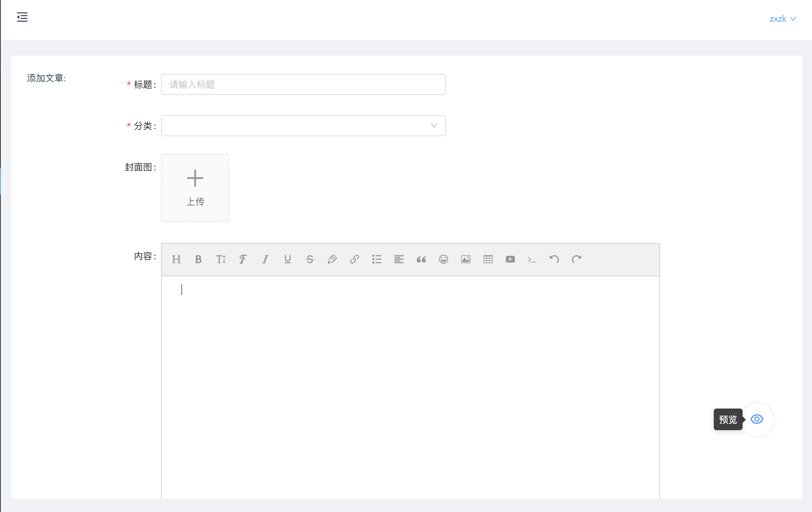Click the undo arrow in toolbar
Viewport: 812px width, 512px height.
pos(554,259)
